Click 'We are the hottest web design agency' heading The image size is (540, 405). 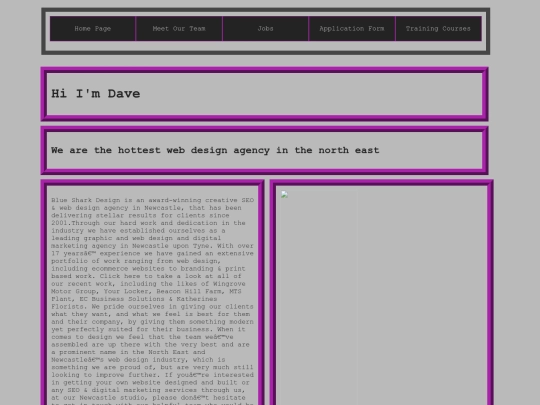click(215, 150)
